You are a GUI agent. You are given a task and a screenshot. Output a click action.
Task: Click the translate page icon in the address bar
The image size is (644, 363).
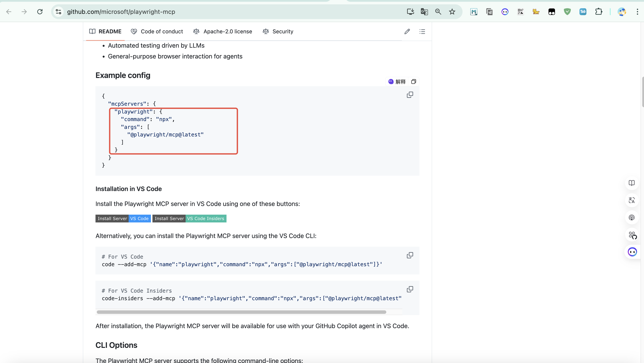point(424,12)
